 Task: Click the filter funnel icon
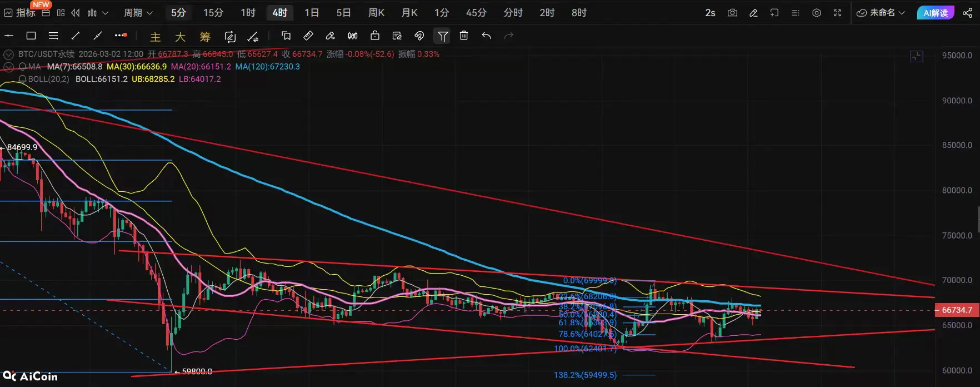click(443, 36)
